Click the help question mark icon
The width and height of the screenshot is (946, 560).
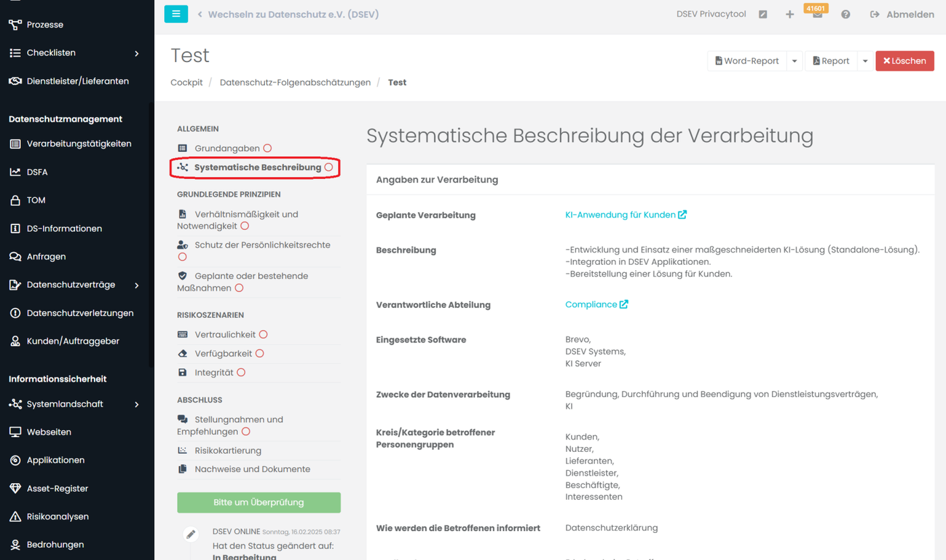click(x=845, y=14)
